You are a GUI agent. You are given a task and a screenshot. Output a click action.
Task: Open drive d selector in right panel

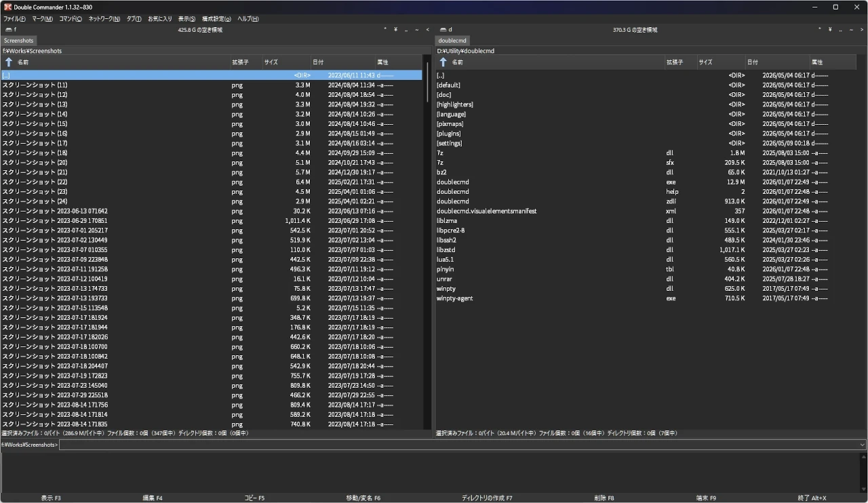pyautogui.click(x=446, y=30)
